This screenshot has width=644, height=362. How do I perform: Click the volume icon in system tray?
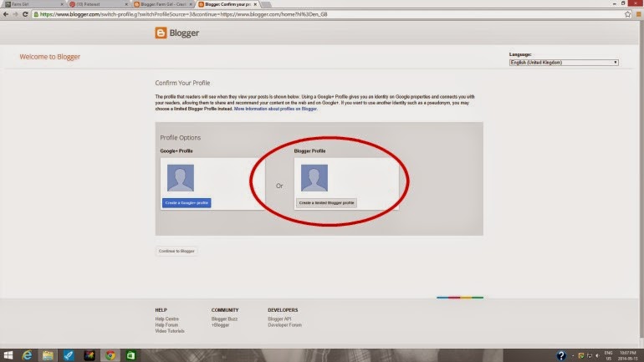pos(597,355)
